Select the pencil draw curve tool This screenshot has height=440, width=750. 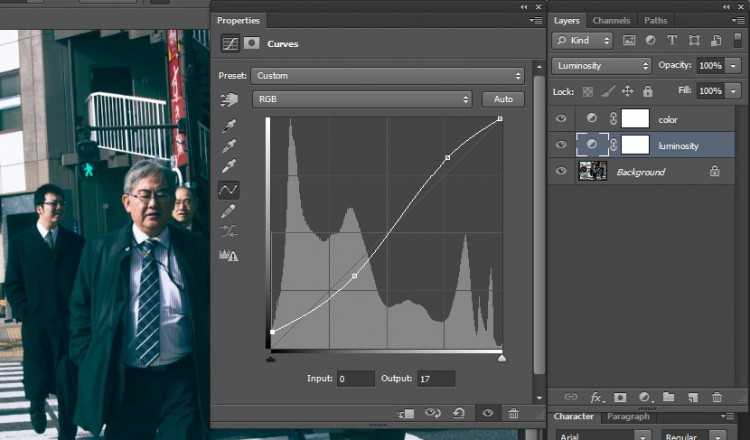229,211
